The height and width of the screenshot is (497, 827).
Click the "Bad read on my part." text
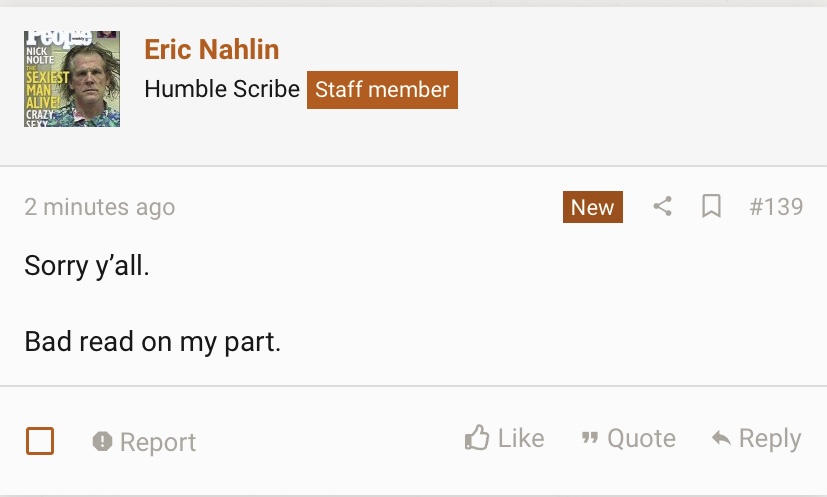coord(153,342)
